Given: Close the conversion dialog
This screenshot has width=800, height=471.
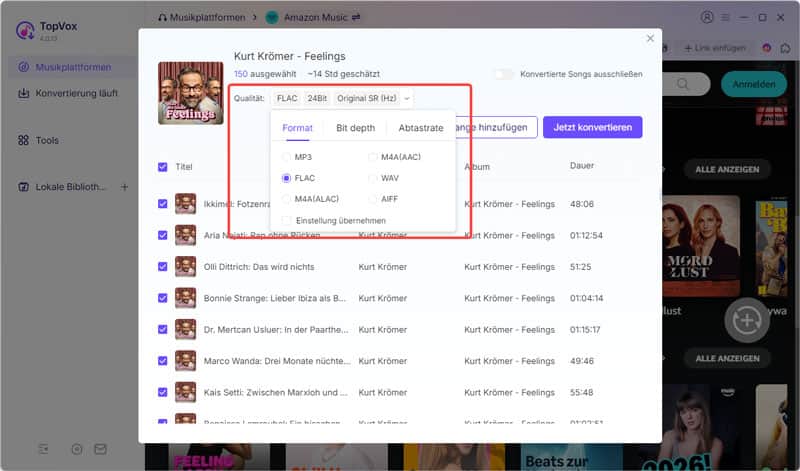Looking at the screenshot, I should 650,38.
